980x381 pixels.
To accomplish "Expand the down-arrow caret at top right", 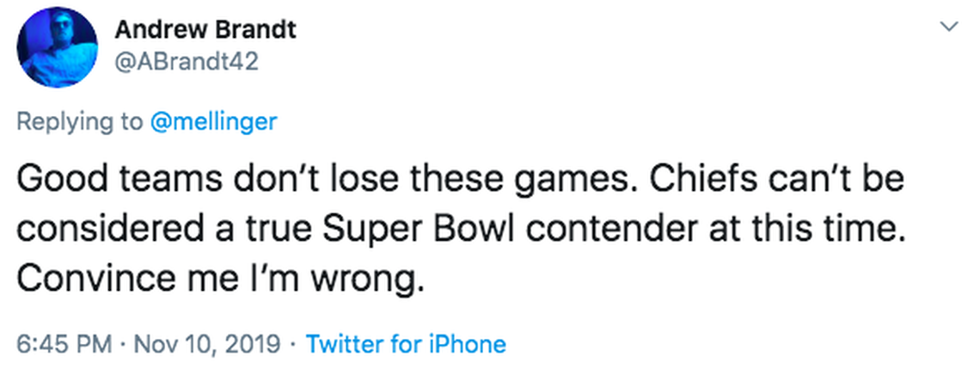I will tap(949, 28).
